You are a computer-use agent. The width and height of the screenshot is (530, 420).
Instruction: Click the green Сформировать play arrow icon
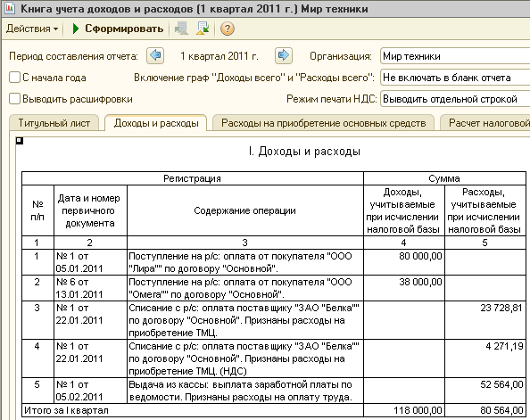click(76, 29)
